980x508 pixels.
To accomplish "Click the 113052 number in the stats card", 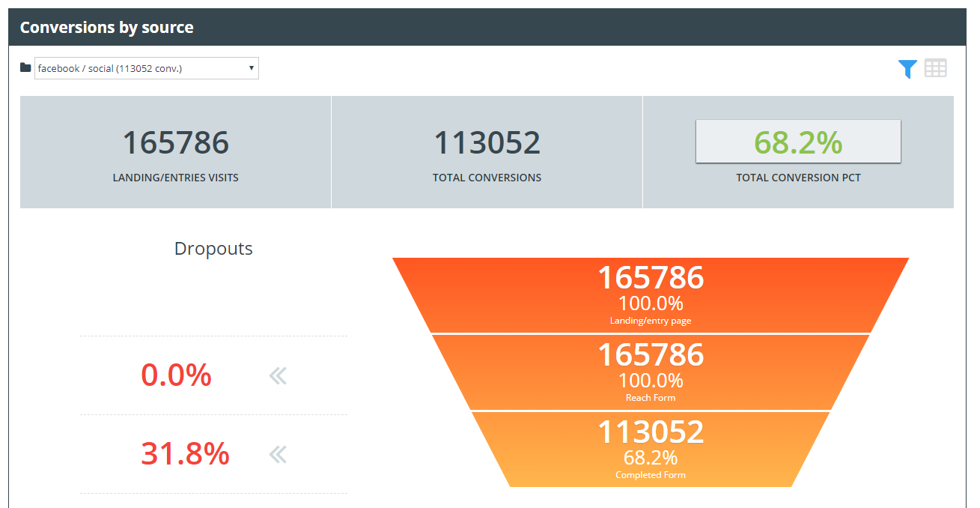I will tap(487, 142).
